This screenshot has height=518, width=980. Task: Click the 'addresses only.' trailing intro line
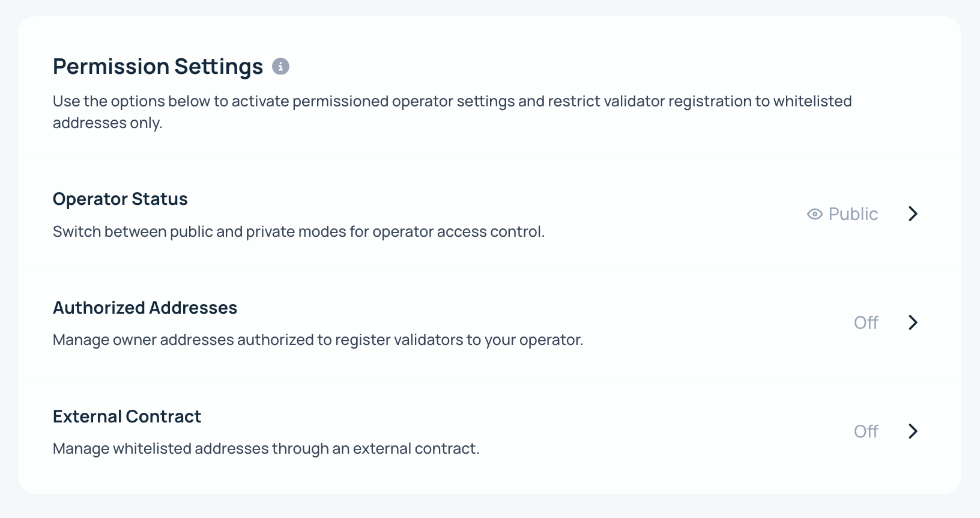[107, 123]
